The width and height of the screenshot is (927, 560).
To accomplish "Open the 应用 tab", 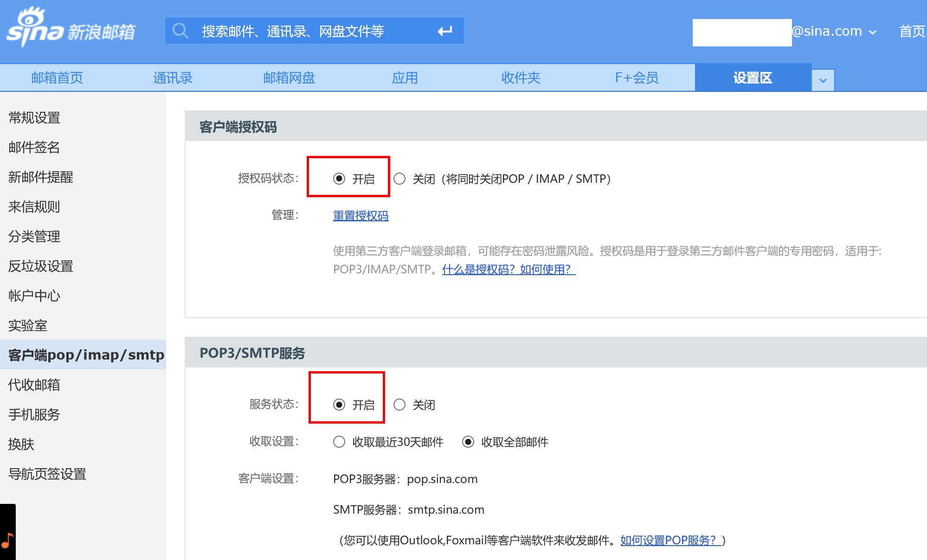I will 405,78.
